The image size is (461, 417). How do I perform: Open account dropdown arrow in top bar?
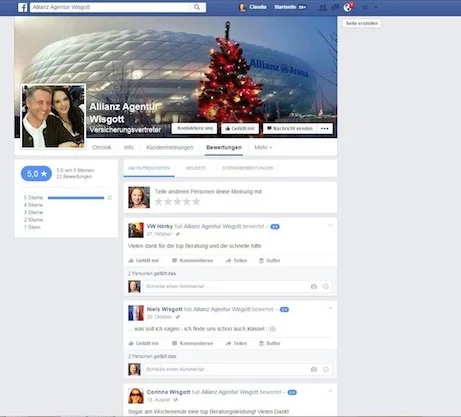click(x=376, y=7)
